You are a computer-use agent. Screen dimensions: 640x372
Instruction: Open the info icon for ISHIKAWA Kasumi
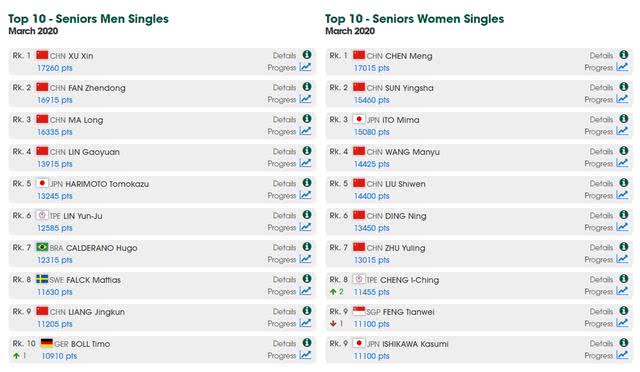point(624,343)
